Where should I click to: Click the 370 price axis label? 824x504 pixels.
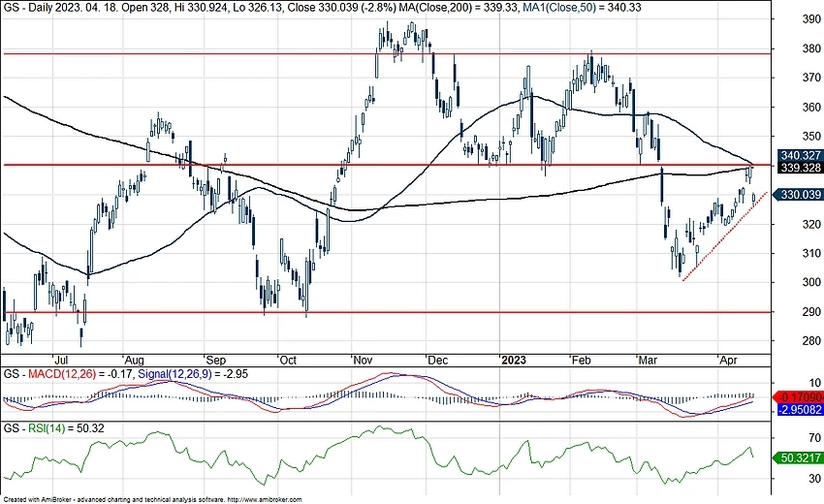point(812,78)
